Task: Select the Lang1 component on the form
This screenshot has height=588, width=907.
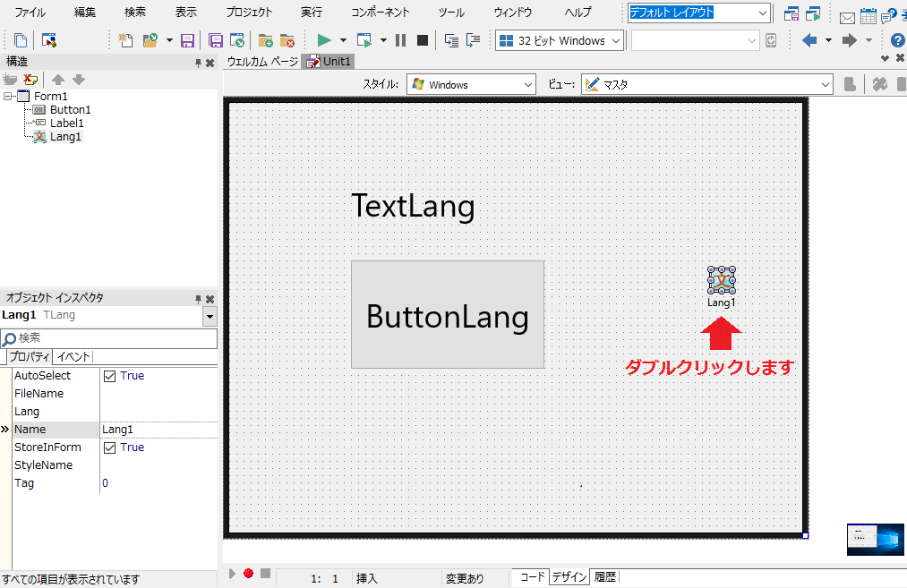Action: point(721,282)
